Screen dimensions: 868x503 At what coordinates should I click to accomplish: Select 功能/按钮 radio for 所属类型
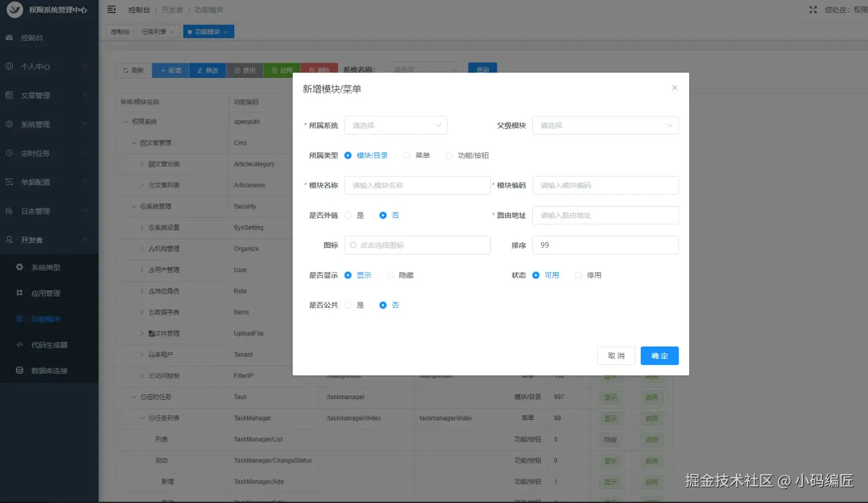click(x=449, y=155)
